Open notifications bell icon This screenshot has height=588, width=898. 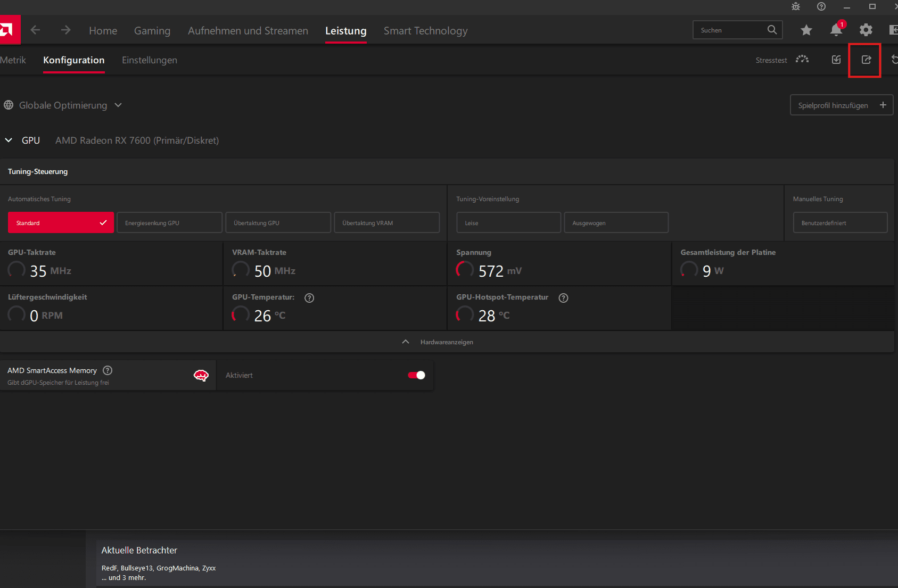click(837, 30)
